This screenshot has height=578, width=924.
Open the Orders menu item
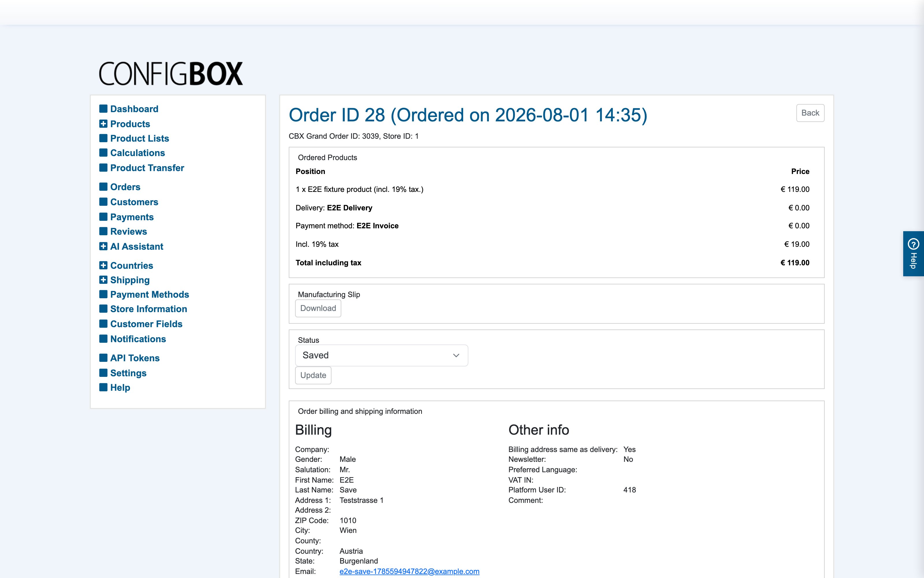click(125, 187)
